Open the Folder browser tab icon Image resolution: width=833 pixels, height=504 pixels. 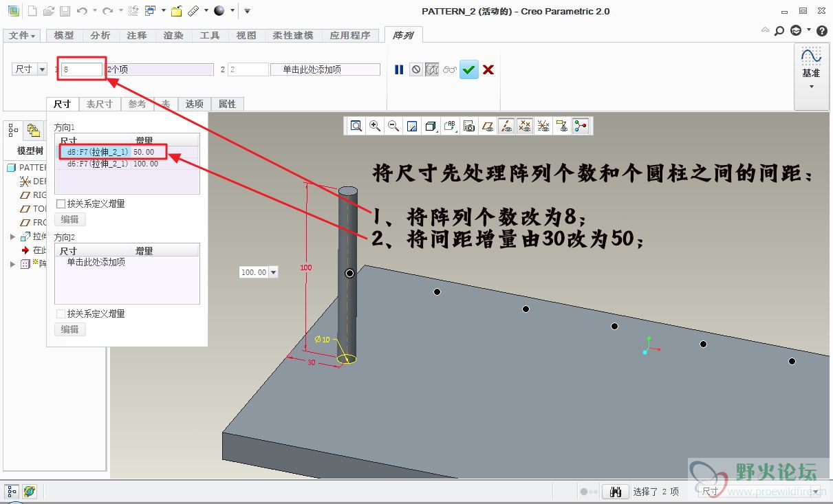click(33, 130)
